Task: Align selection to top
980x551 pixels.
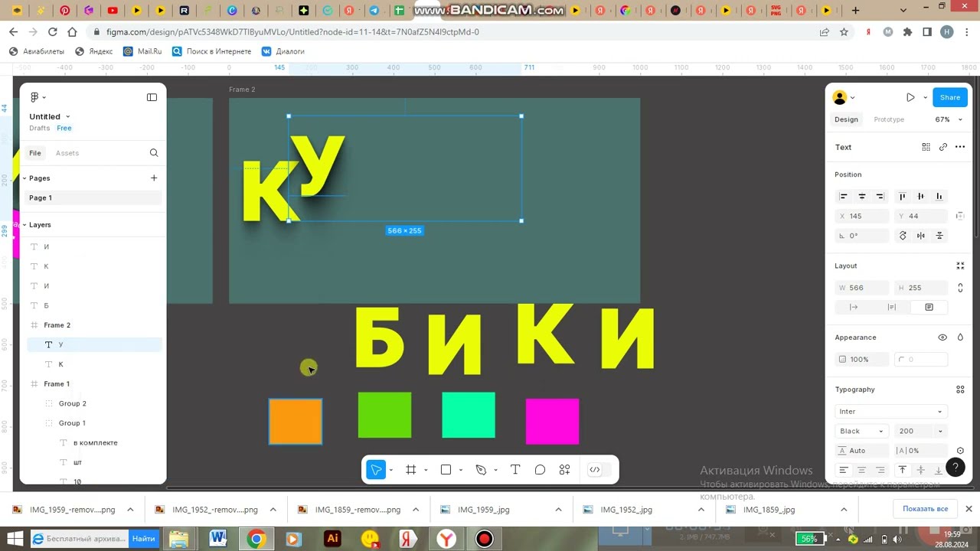Action: click(902, 197)
